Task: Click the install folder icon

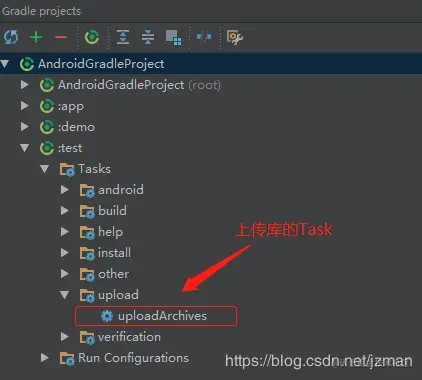Action: click(x=87, y=253)
